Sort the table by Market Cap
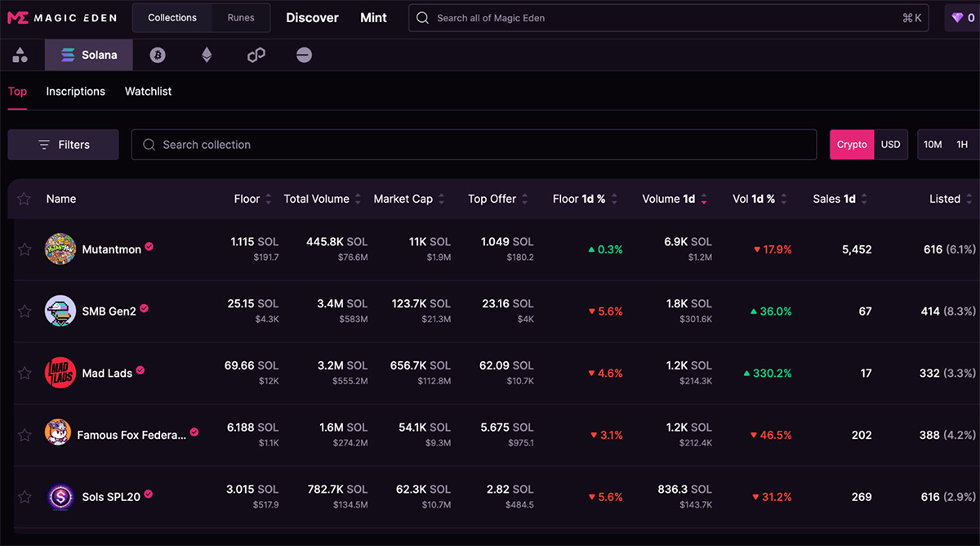 click(409, 199)
